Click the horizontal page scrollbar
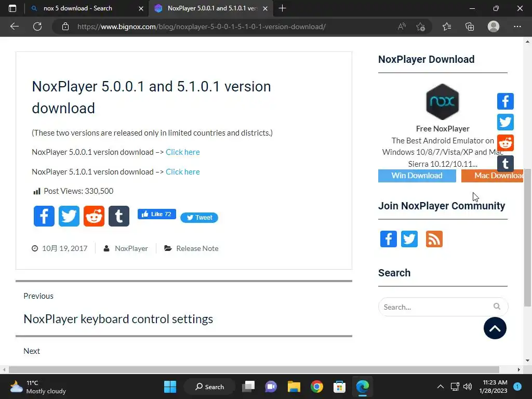The height and width of the screenshot is (399, 532). 254,369
